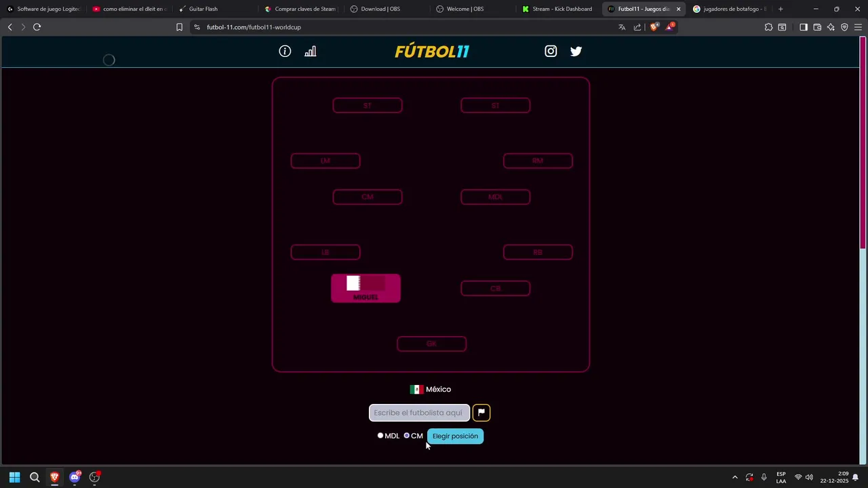This screenshot has width=868, height=488.
Task: Open Windows taskbar search
Action: [x=35, y=477]
